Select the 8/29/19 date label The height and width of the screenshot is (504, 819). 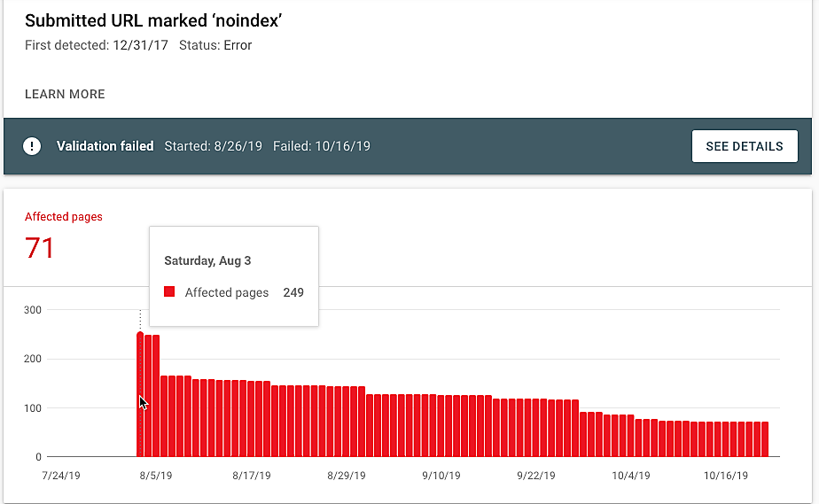coord(346,476)
